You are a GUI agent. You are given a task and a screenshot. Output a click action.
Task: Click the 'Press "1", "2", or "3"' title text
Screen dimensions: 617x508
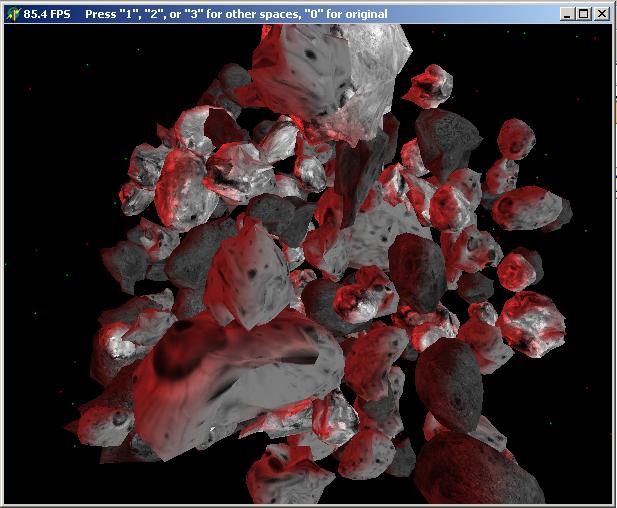pos(144,15)
